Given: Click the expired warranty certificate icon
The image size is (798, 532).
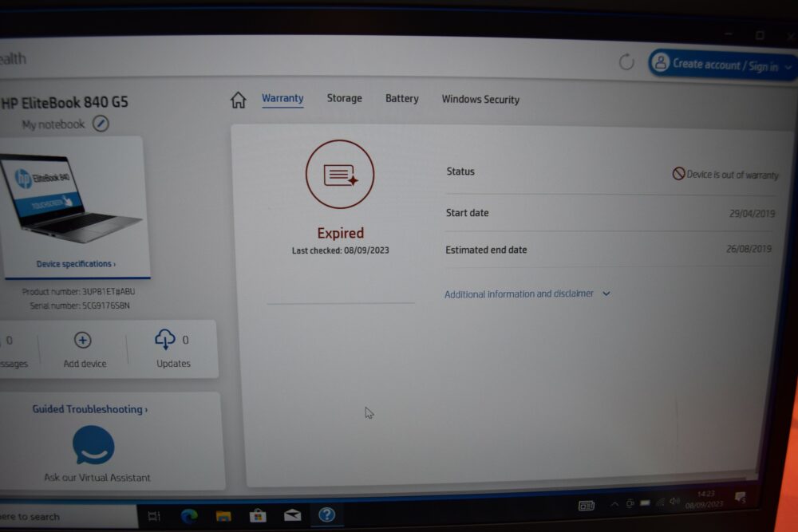Looking at the screenshot, I should point(340,175).
